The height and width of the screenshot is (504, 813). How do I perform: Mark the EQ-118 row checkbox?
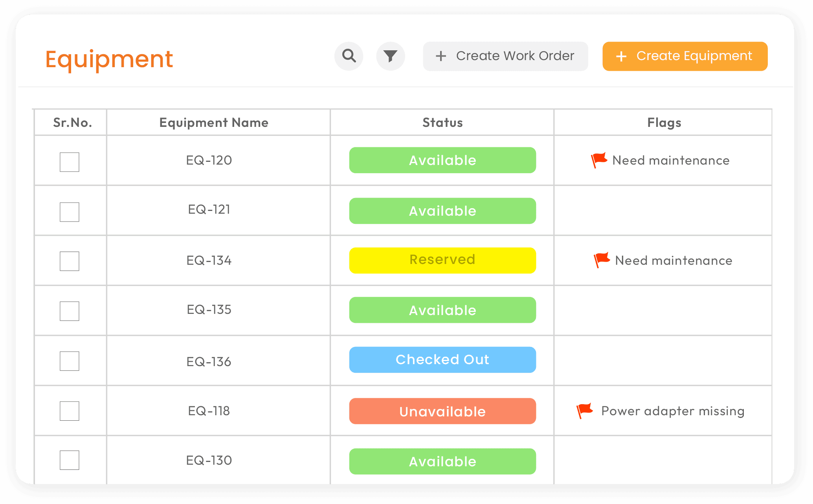coord(70,411)
